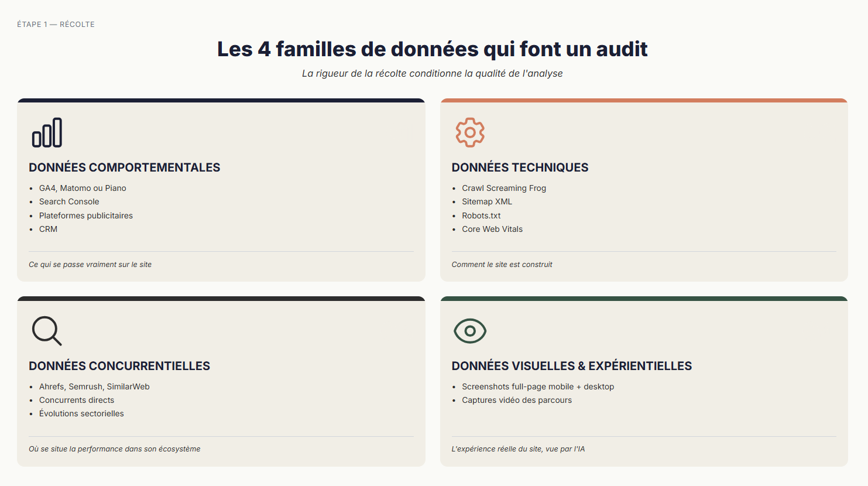Select the 'Search Console' bullet
Viewport: 868px width, 486px height.
coord(69,201)
